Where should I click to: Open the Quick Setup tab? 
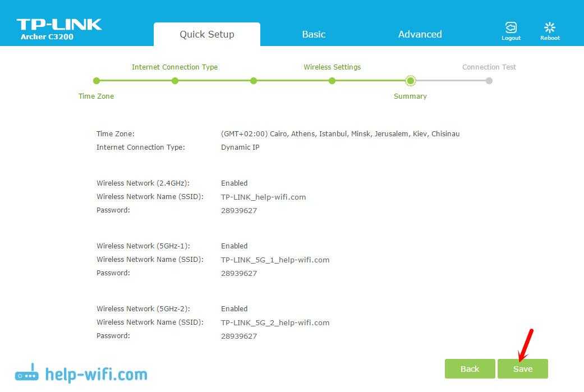point(206,34)
